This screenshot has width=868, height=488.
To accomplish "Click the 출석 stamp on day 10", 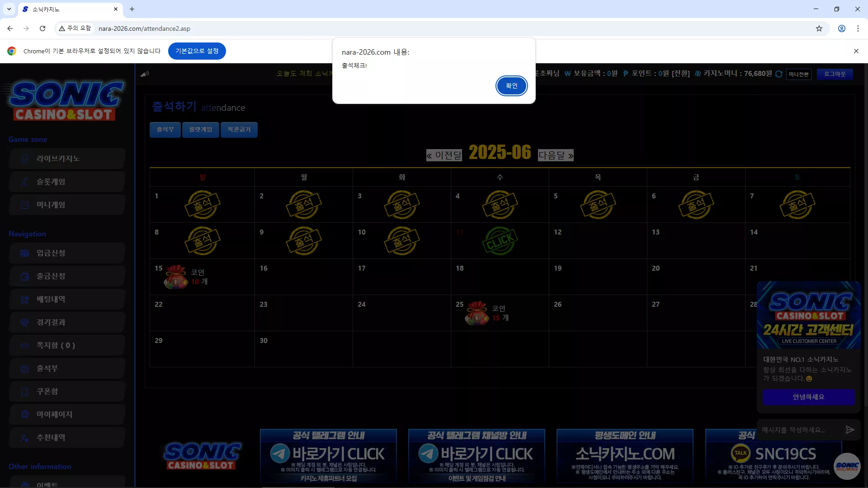I will [401, 241].
